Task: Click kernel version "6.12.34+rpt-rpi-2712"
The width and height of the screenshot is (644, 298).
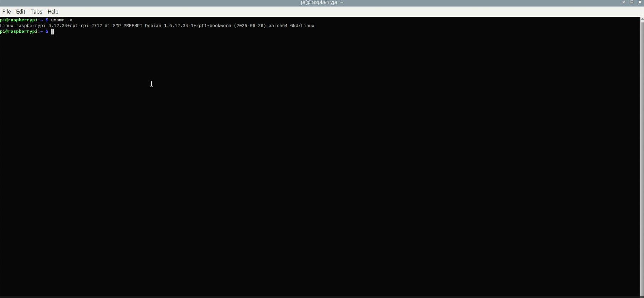Action: pyautogui.click(x=75, y=26)
